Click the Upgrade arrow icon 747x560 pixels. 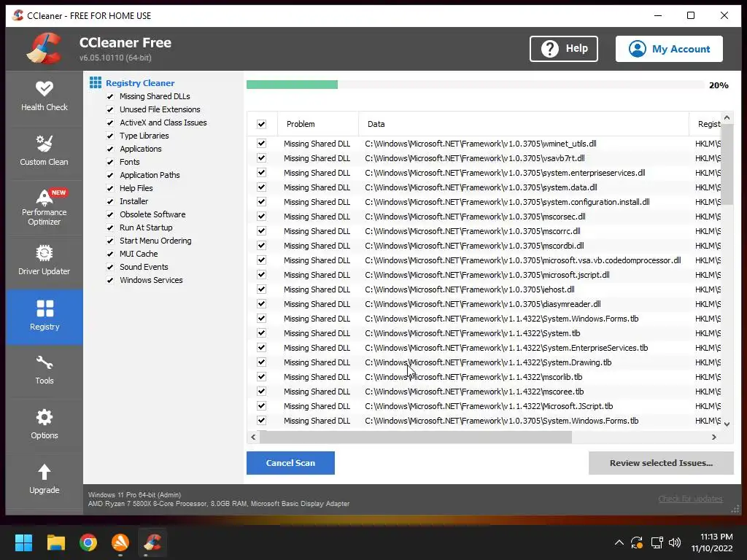coord(44,472)
